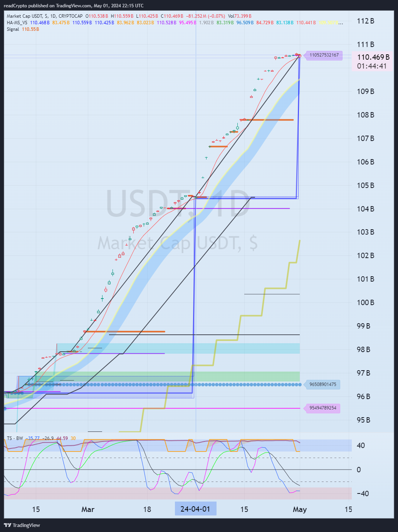Click the 100 B price axis label

pyautogui.click(x=366, y=302)
